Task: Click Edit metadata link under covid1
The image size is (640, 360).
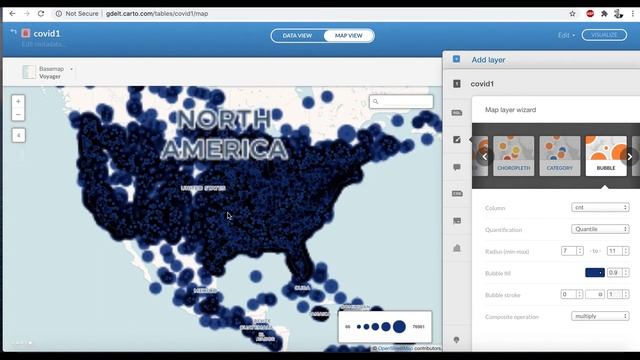Action: point(42,44)
